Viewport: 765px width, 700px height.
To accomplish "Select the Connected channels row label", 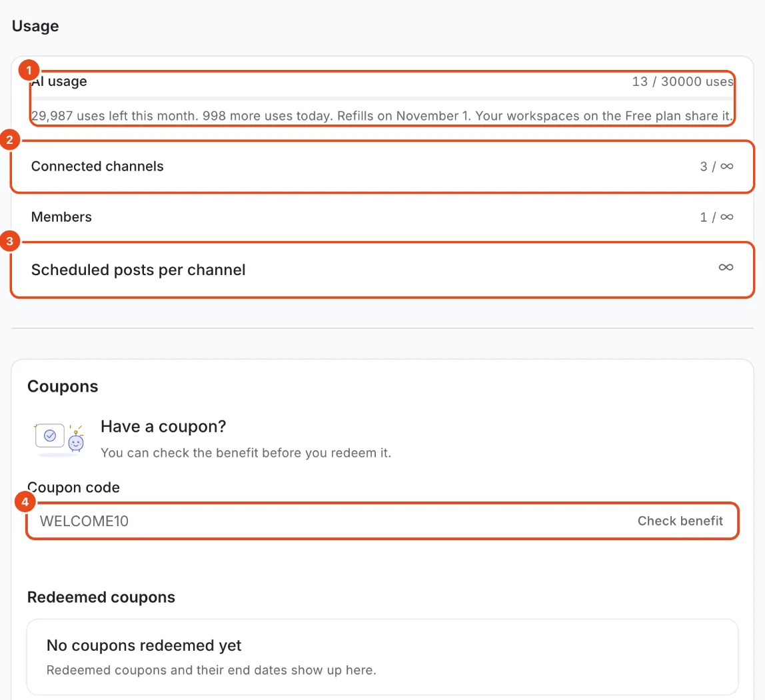I will coord(97,167).
